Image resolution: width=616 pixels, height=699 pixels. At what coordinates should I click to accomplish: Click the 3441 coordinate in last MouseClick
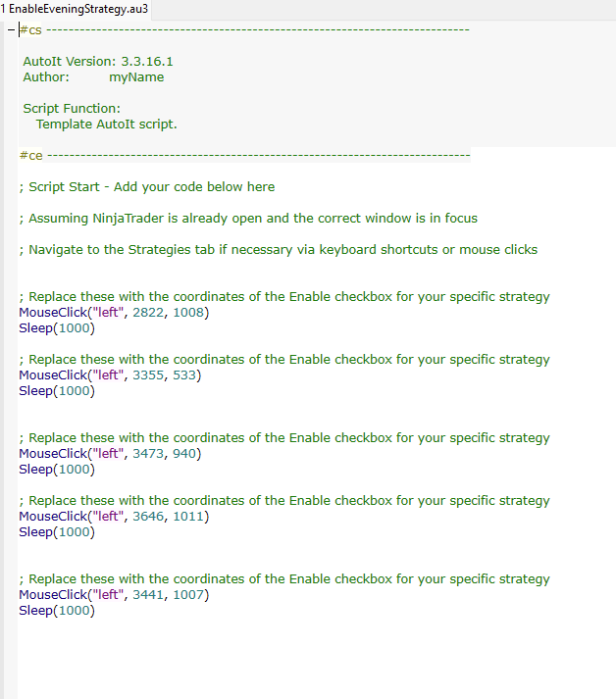click(x=149, y=595)
